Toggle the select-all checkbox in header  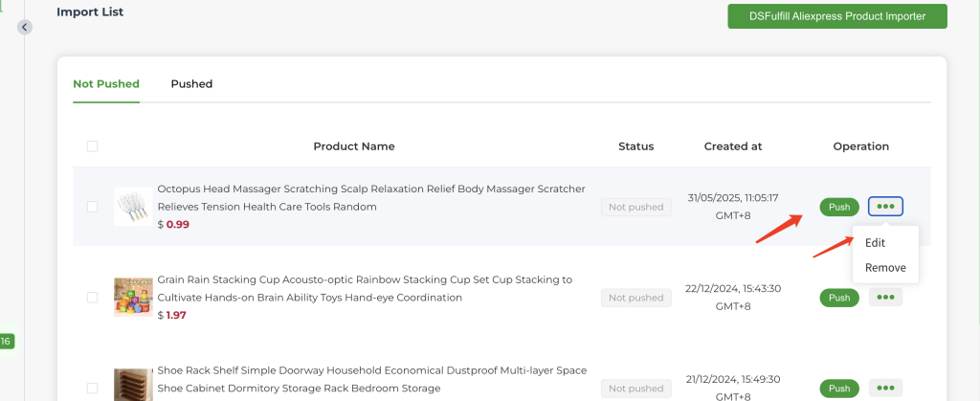(x=92, y=146)
